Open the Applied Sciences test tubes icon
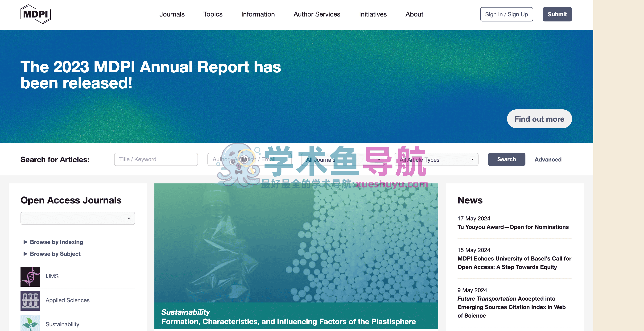This screenshot has height=331, width=644. [x=30, y=301]
